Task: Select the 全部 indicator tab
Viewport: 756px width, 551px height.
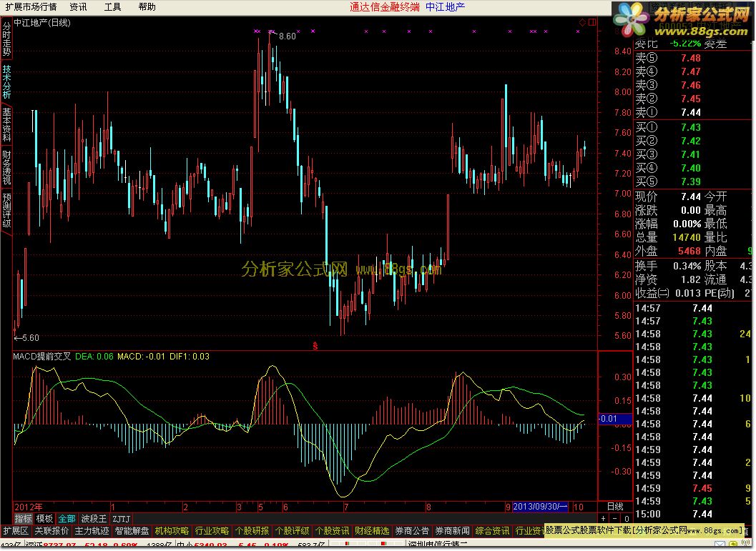Action: (67, 519)
